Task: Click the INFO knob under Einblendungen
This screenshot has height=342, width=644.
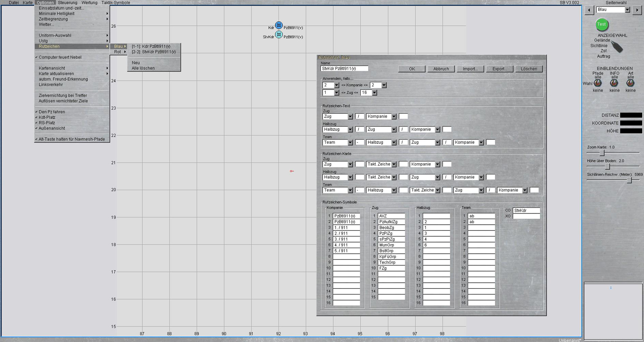Action: tap(614, 83)
